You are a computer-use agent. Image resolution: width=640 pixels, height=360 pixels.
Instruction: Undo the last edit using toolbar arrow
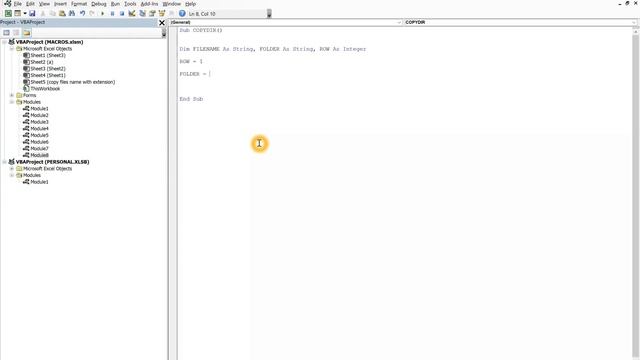82,13
